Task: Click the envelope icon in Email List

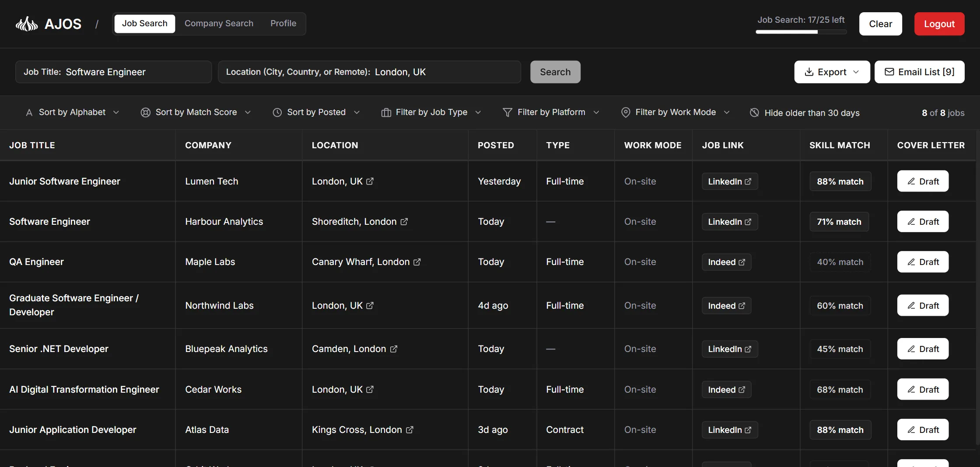Action: coord(889,72)
